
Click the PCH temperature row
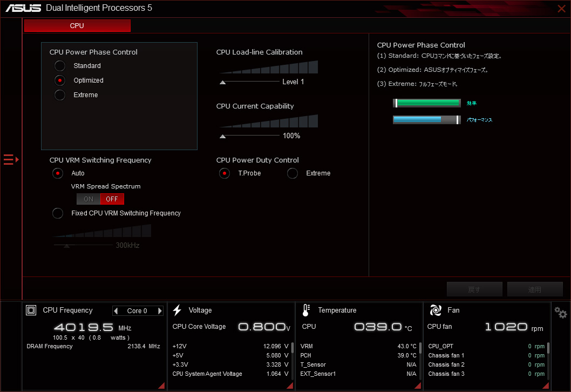[x=358, y=355]
